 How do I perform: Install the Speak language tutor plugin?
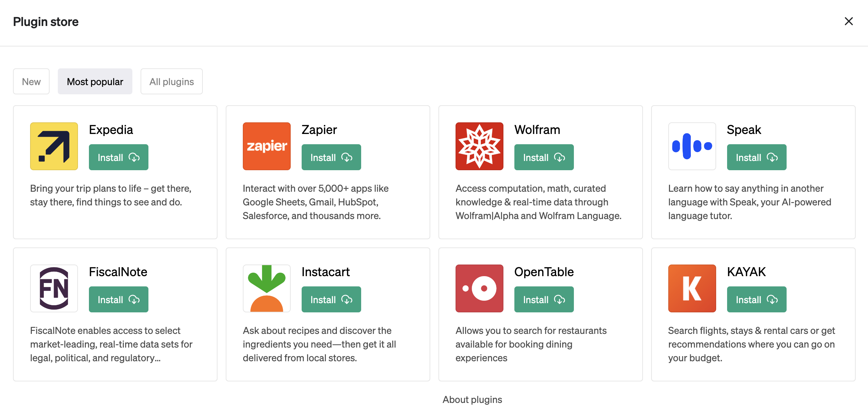pyautogui.click(x=757, y=158)
